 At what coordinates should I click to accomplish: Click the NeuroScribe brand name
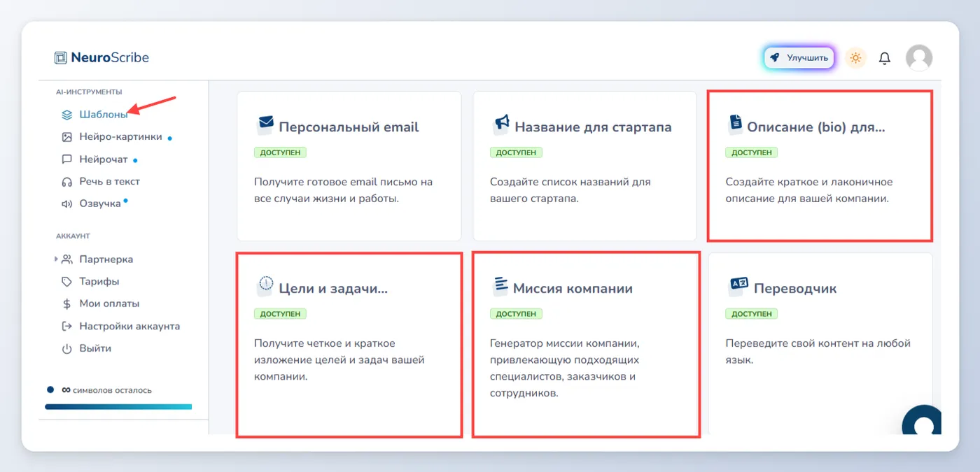pos(110,58)
